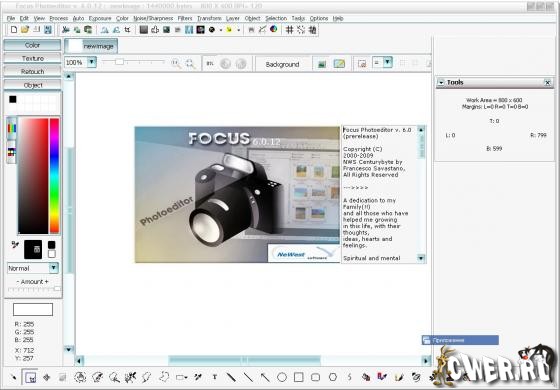Select the Arrow line tool

(x=265, y=377)
